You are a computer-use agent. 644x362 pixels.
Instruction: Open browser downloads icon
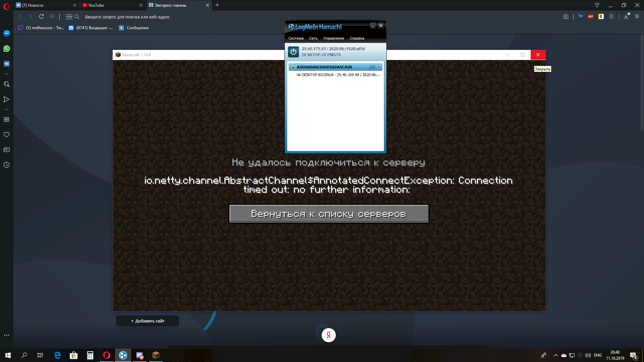click(x=626, y=16)
